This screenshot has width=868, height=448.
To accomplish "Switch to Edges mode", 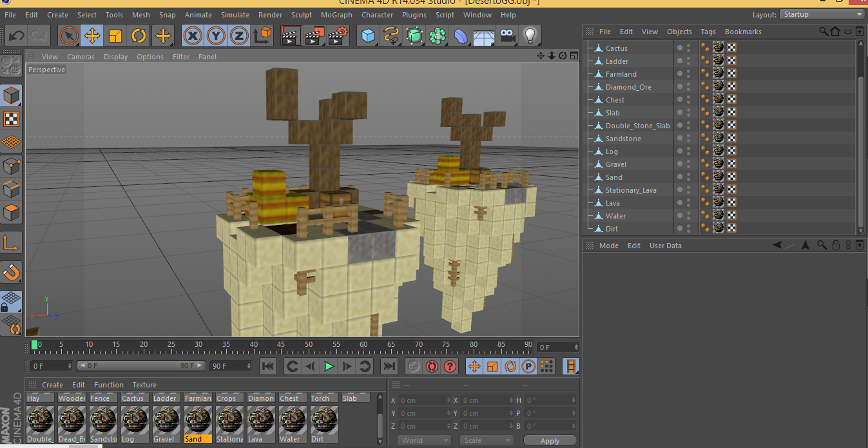I will point(11,190).
